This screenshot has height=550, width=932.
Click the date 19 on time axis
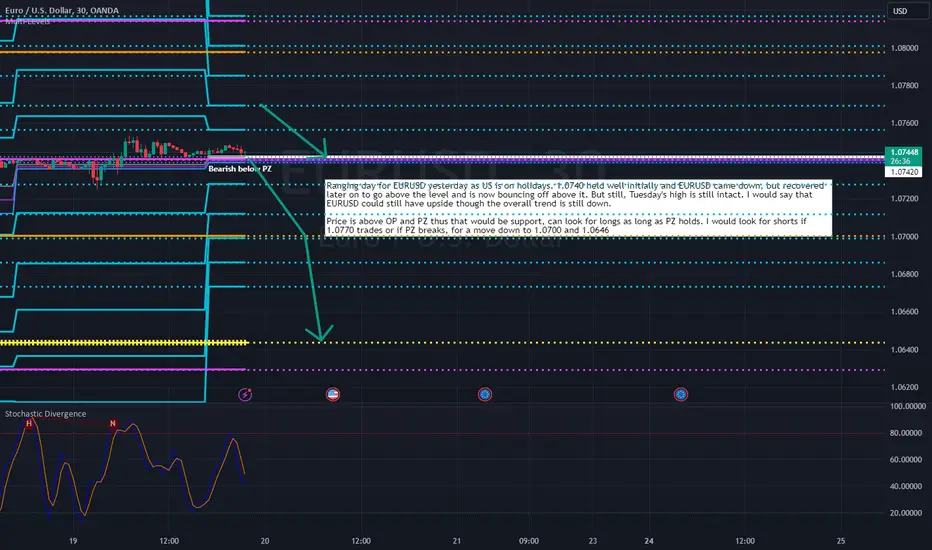[73, 541]
